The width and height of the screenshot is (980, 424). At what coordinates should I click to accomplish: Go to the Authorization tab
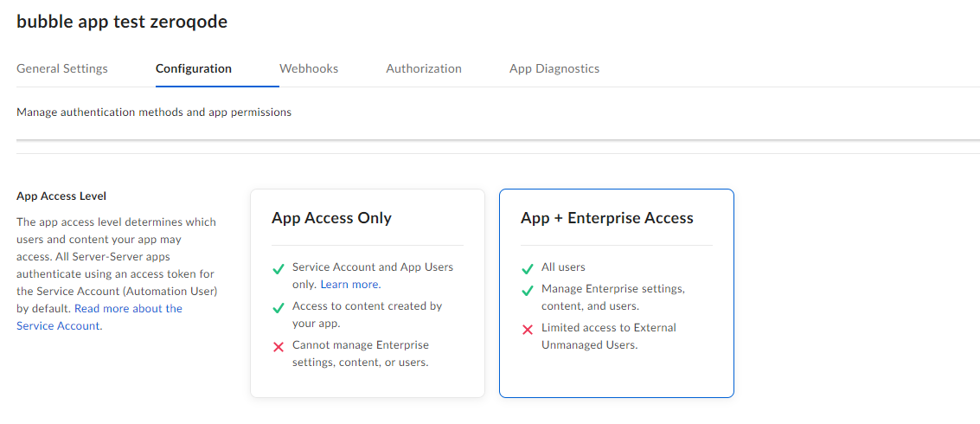point(424,68)
